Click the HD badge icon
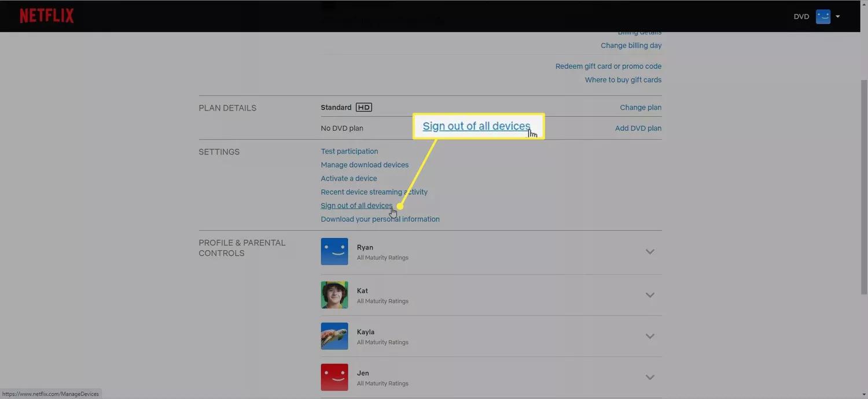868x399 pixels. tap(364, 107)
